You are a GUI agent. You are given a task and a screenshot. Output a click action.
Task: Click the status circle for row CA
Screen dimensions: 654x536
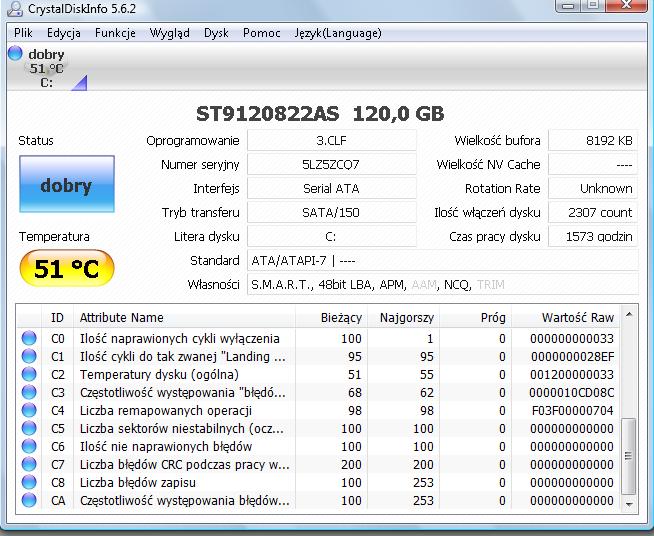coord(29,500)
